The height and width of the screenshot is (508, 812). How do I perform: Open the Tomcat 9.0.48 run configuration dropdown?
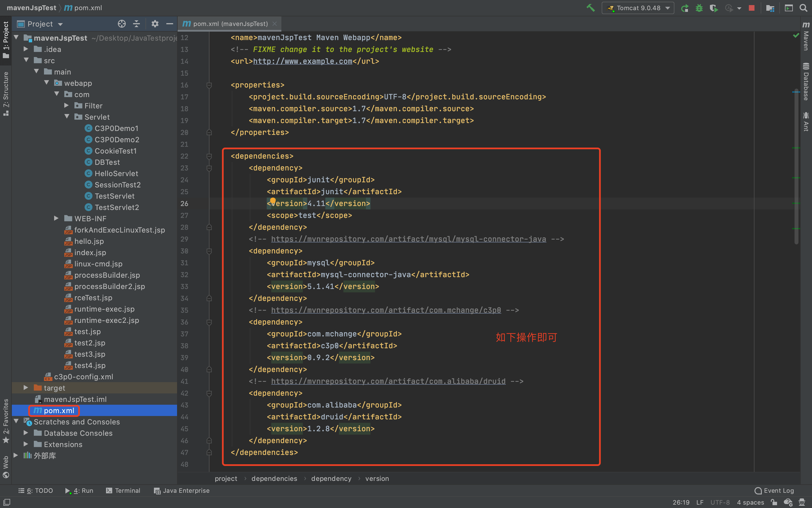tap(638, 8)
